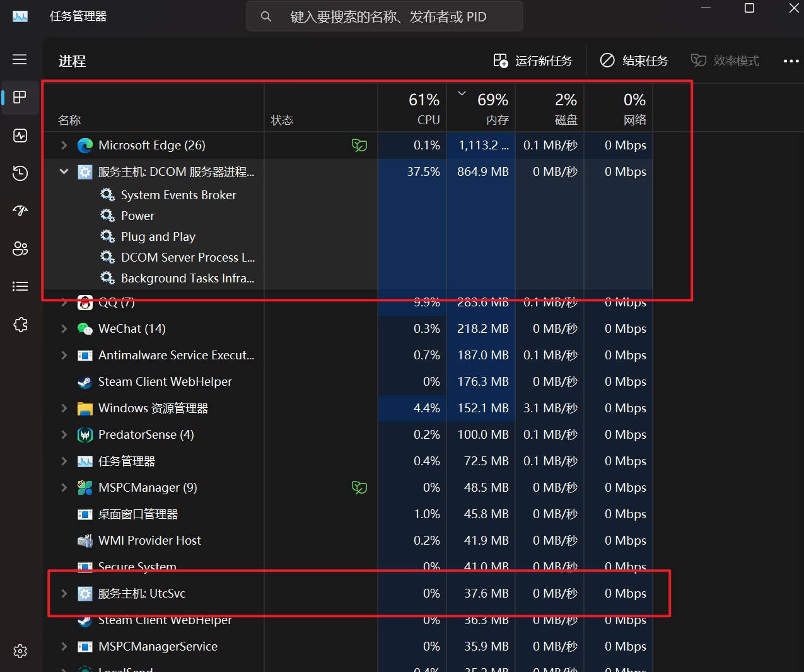
Task: Click the first Steam Client WebHelper icon
Action: [x=85, y=382]
